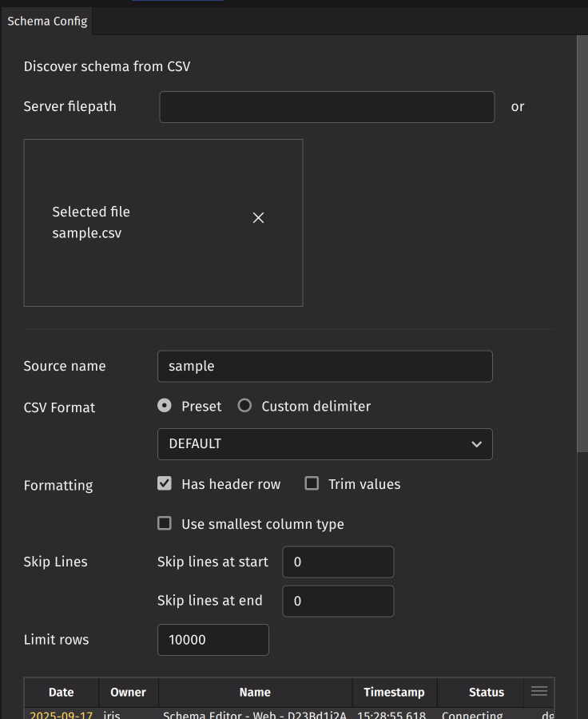
Task: Click the vertical scrollbar on the right
Action: point(582,240)
